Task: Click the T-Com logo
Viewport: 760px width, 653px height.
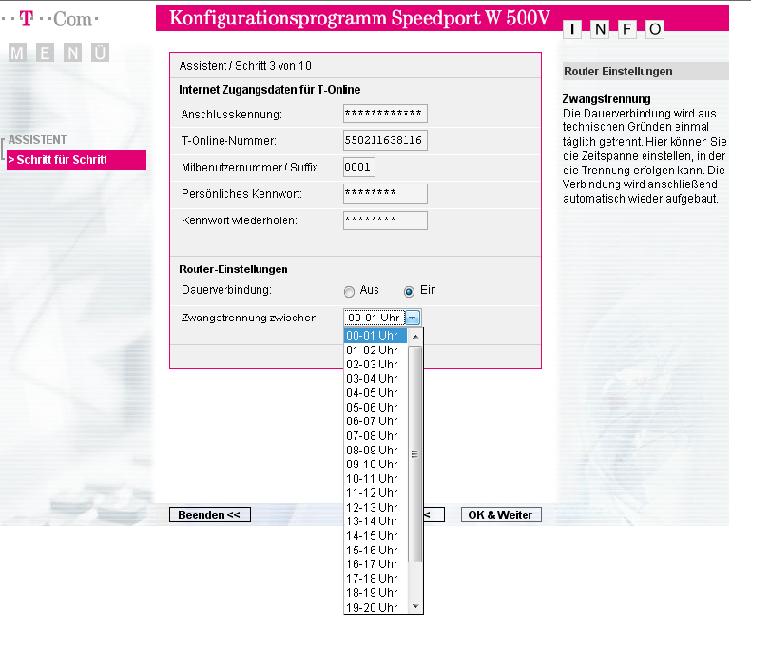Action: point(50,19)
